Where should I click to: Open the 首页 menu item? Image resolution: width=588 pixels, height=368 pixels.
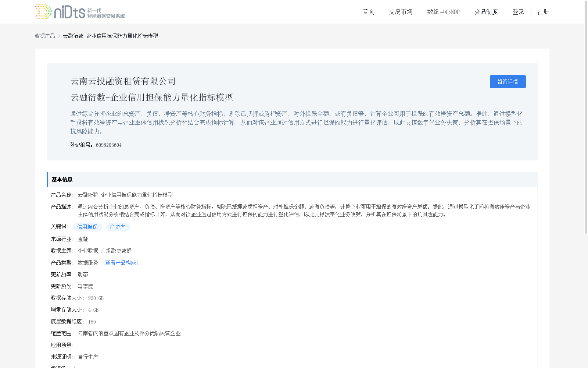(x=368, y=12)
